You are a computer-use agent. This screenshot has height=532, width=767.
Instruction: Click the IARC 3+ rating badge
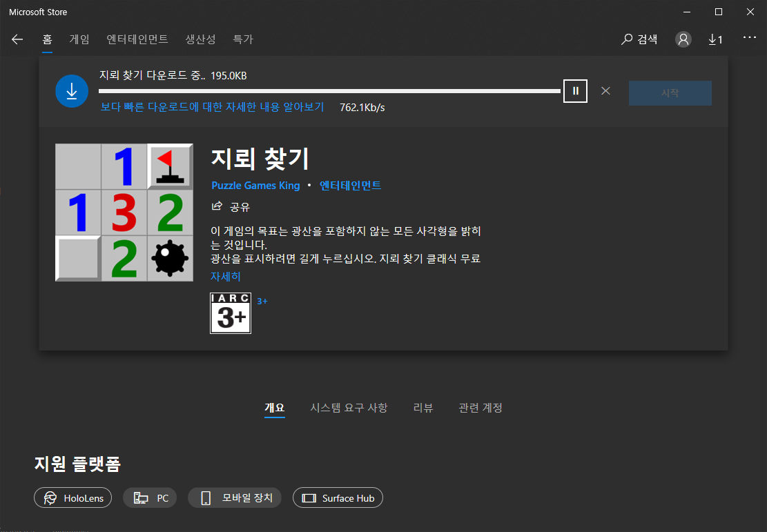click(x=231, y=313)
